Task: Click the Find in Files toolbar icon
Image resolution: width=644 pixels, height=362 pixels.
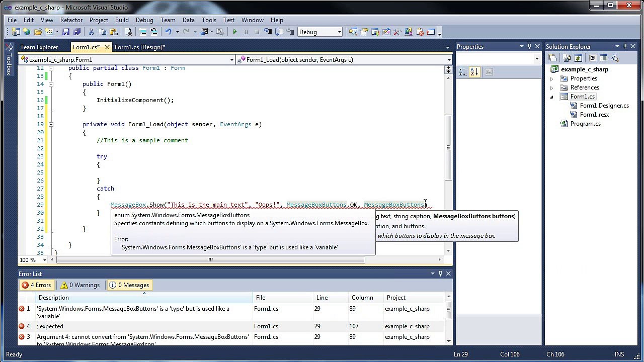Action: [x=128, y=32]
